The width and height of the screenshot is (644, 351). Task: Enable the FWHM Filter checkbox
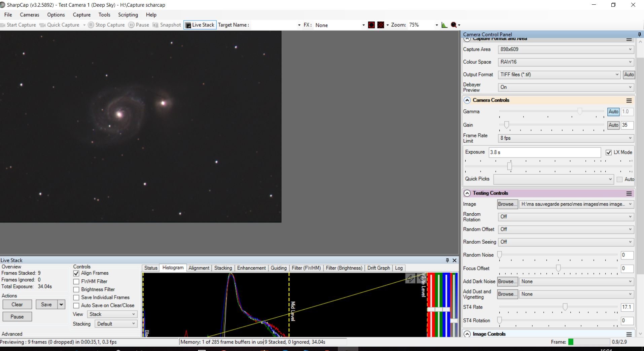[x=76, y=281]
